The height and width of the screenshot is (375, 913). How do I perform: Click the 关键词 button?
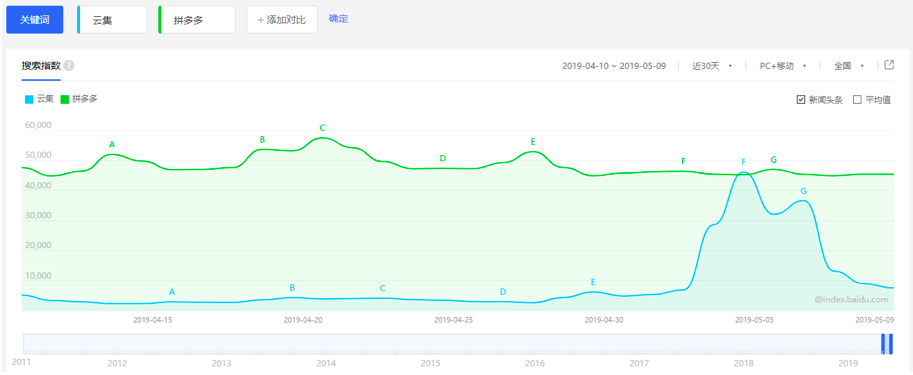[x=34, y=20]
